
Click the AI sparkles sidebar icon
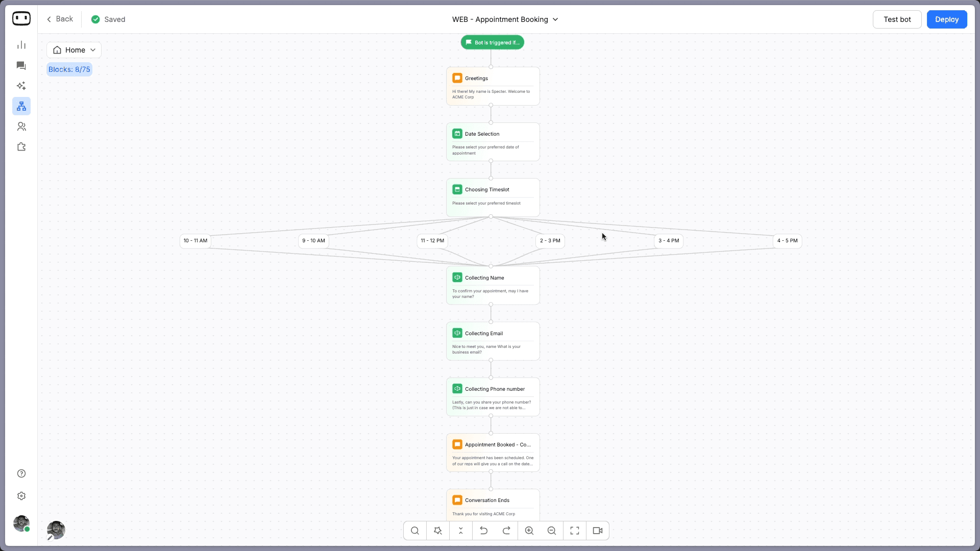pyautogui.click(x=21, y=86)
